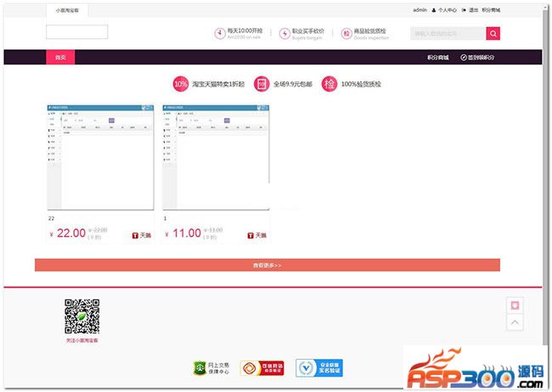
Task: Click the Tmall icon on the 22.00 product
Action: 135,235
